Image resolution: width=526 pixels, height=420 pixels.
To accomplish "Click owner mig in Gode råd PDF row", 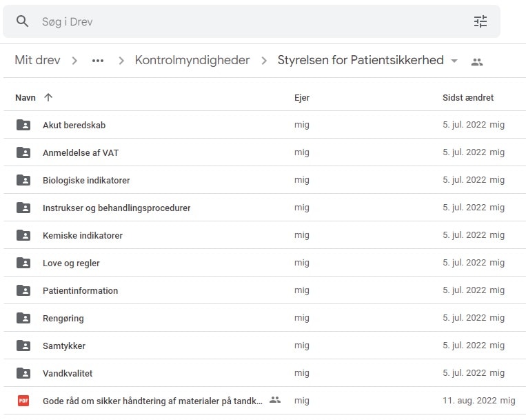I will pyautogui.click(x=302, y=401).
